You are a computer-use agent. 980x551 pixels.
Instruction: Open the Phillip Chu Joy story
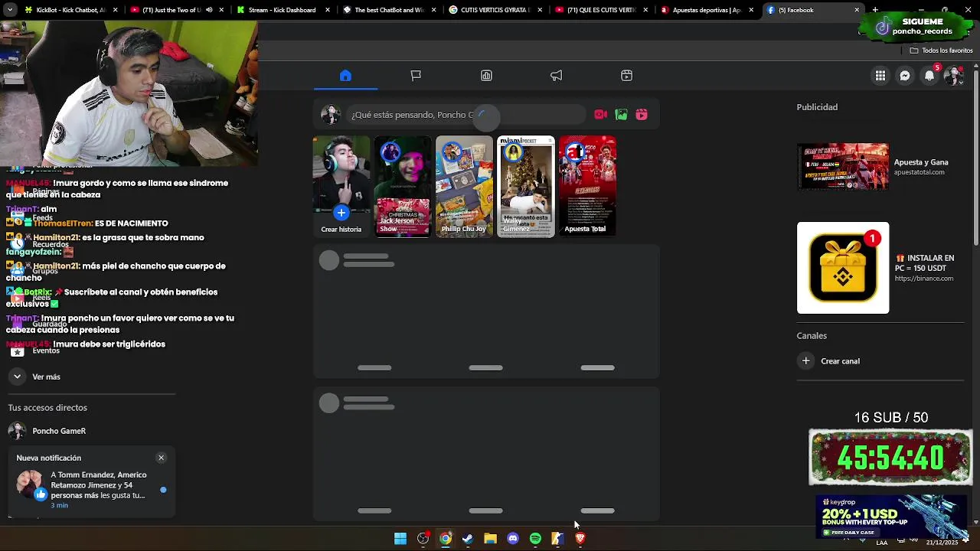click(464, 187)
